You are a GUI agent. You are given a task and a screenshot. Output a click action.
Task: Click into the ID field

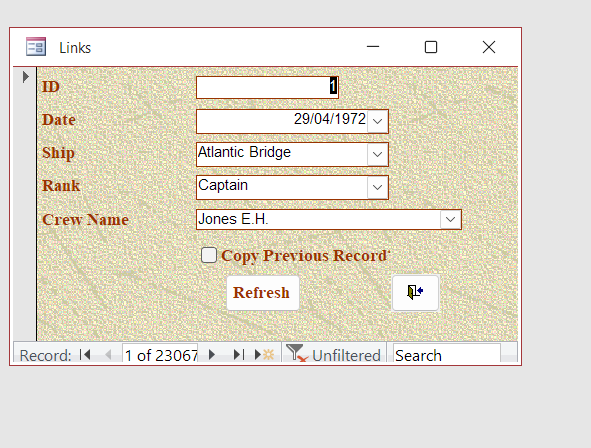click(267, 87)
